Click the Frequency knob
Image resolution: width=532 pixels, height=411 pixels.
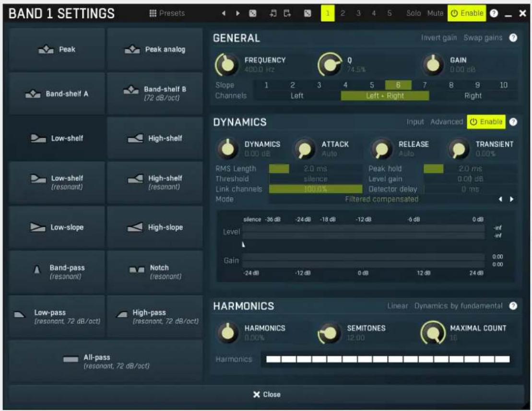(x=227, y=64)
